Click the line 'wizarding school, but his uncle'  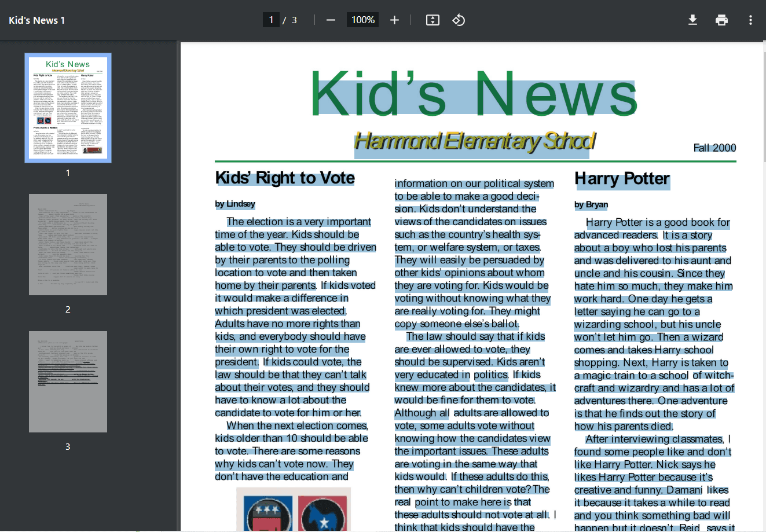click(647, 324)
